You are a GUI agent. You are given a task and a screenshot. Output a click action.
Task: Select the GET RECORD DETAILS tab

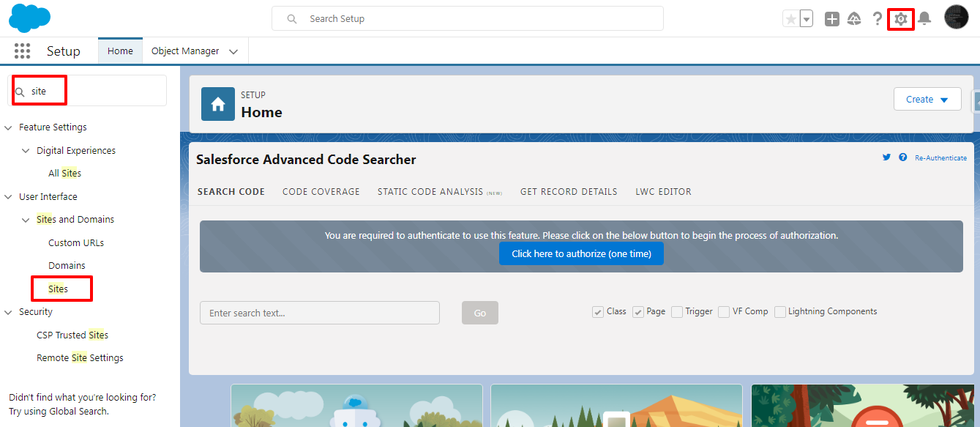pos(569,192)
